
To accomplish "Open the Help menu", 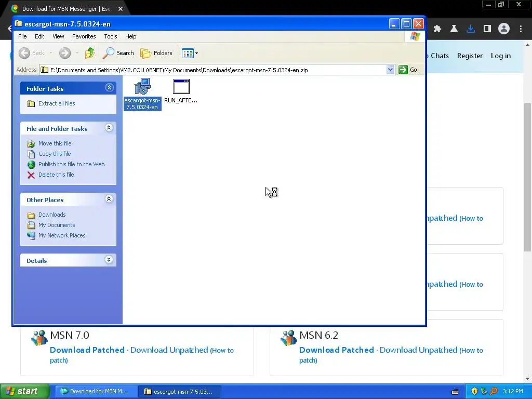I will click(130, 36).
